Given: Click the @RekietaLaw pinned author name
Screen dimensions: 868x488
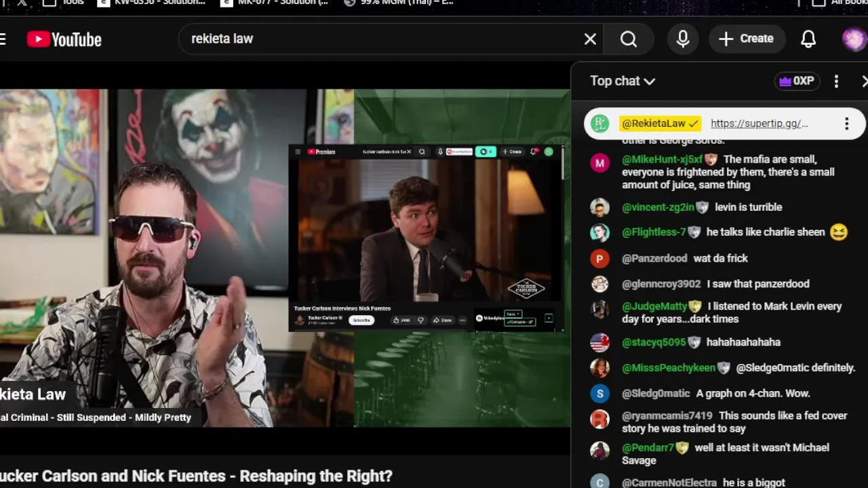Looking at the screenshot, I should [659, 123].
